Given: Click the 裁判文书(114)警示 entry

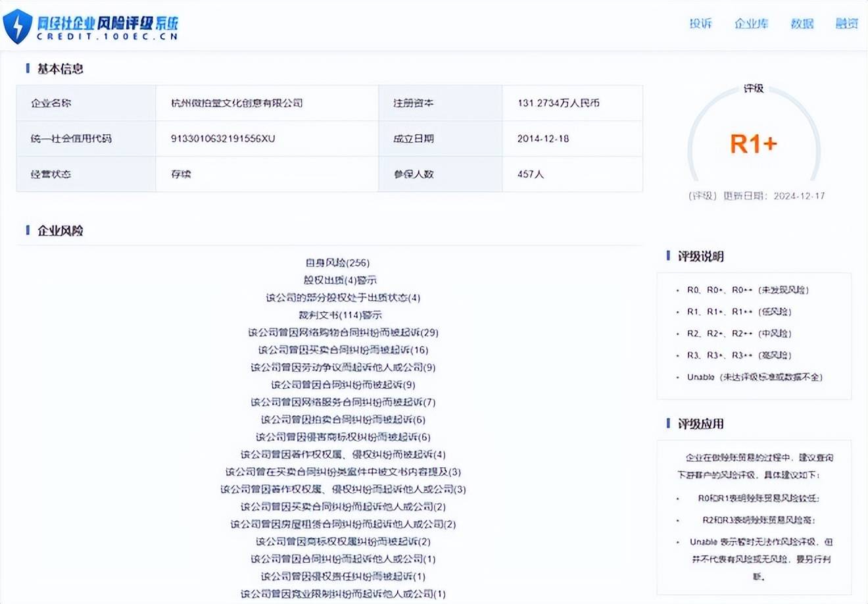Looking at the screenshot, I should 340,315.
